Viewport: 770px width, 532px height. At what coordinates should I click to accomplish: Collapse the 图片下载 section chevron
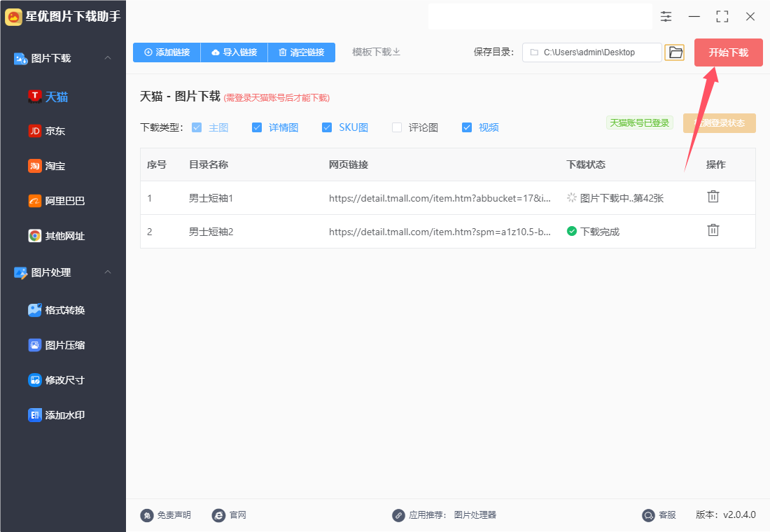pyautogui.click(x=108, y=58)
